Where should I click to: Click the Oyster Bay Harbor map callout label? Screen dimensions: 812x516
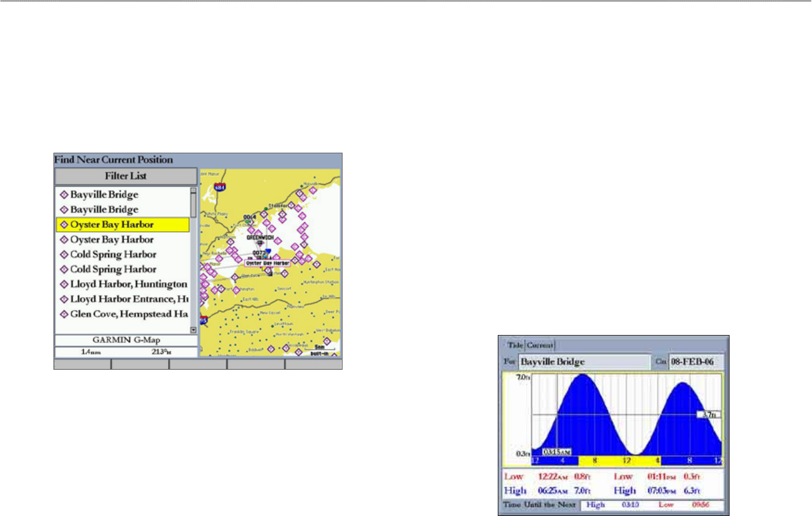(x=267, y=263)
